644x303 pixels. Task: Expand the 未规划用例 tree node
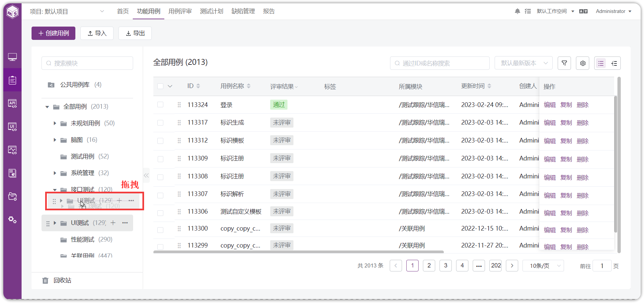(x=55, y=123)
